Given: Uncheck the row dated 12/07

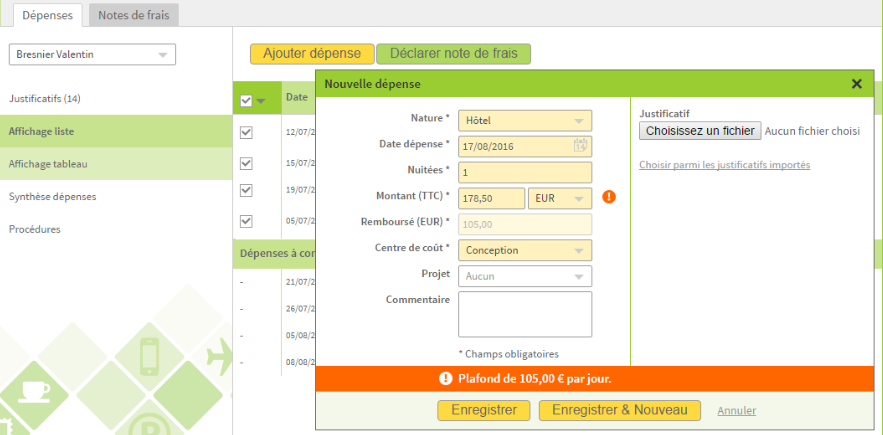Looking at the screenshot, I should coord(246,132).
